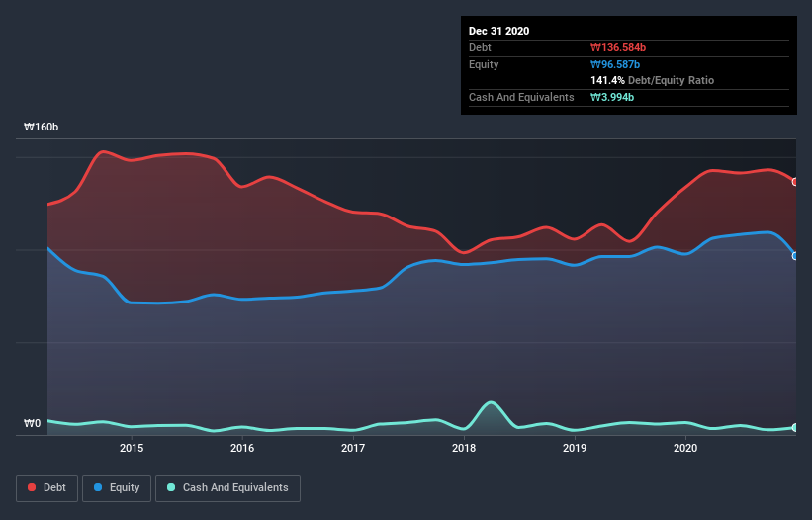Click the 141.4% Debt/Equity Ratio text
This screenshot has width=812, height=520.
click(652, 80)
